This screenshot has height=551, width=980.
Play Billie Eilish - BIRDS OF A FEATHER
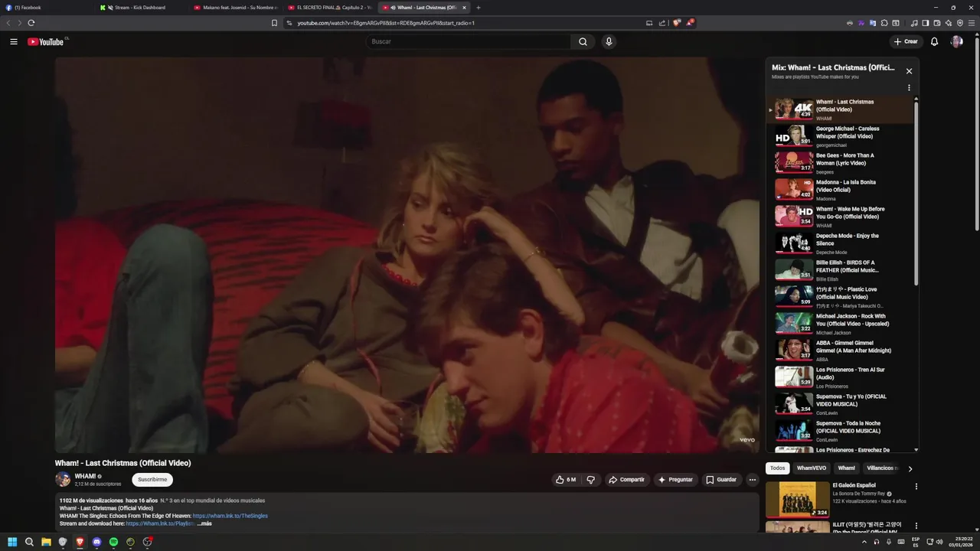point(841,270)
